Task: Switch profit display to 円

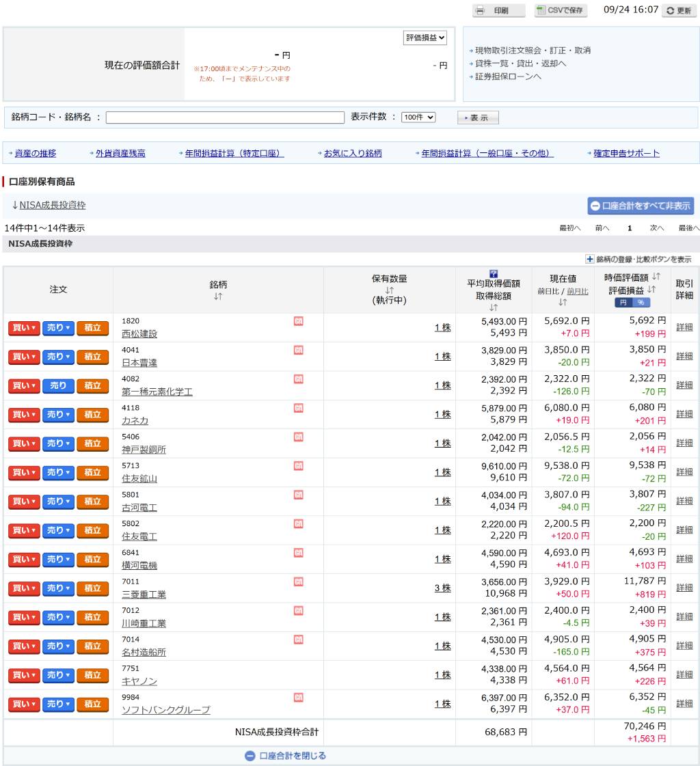Action: point(623,303)
